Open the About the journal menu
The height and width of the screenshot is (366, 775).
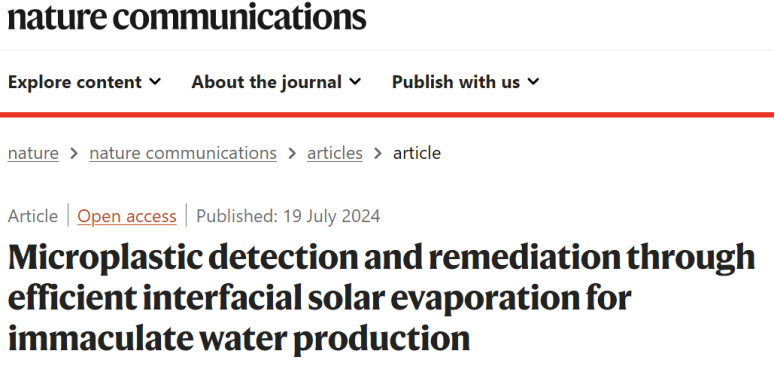(276, 81)
